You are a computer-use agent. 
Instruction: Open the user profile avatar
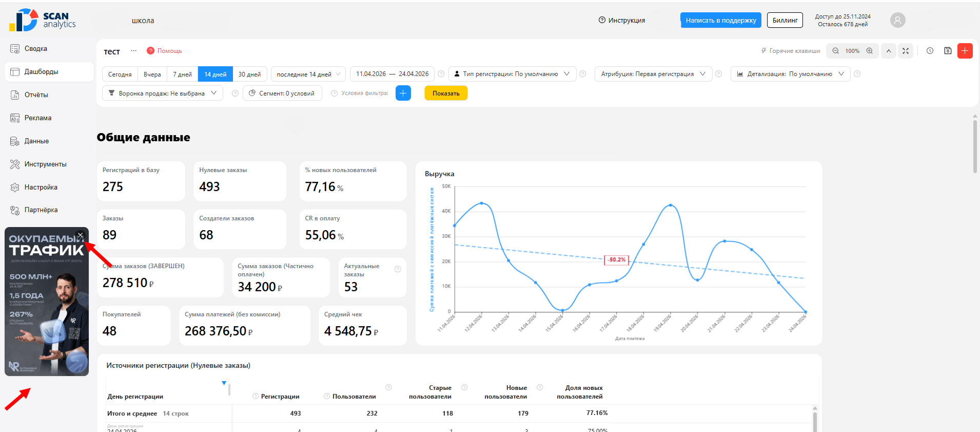point(897,20)
